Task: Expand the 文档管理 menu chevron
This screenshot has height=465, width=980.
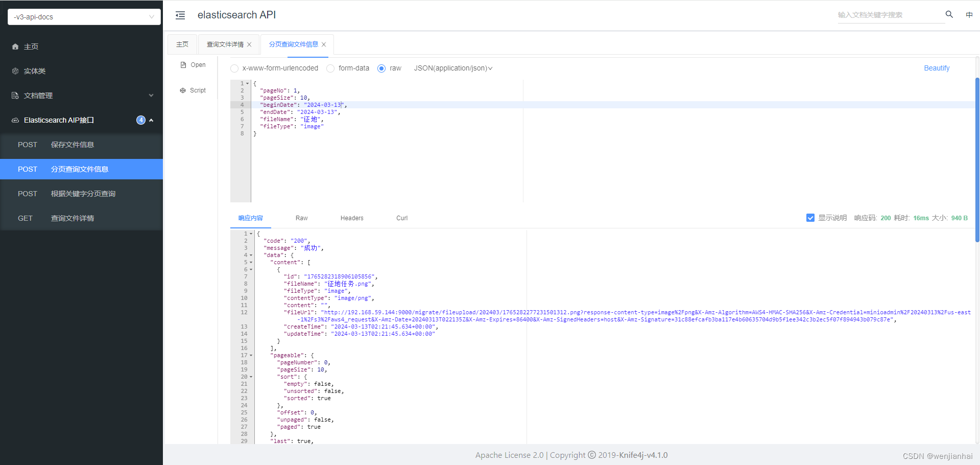Action: point(151,96)
